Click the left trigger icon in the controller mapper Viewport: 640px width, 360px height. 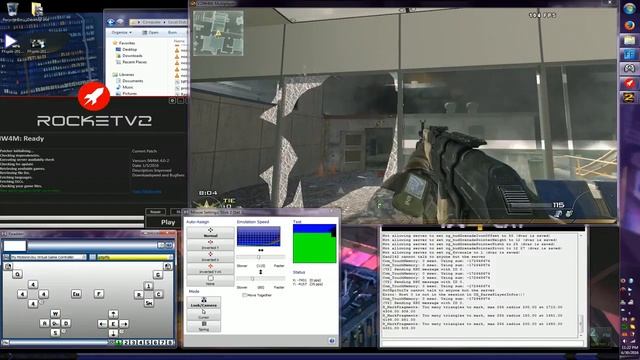tap(8, 267)
